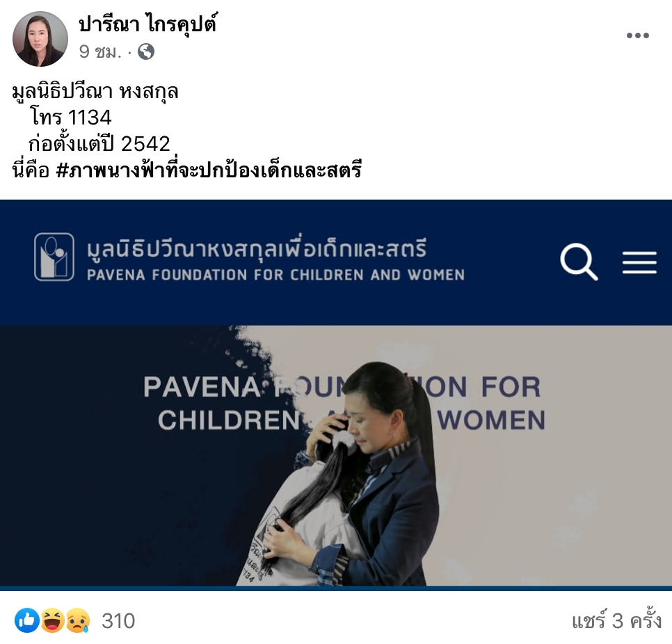Open the #ภาพนางฟ้าที่จะปกป้องเด็กและสตรี hashtag
This screenshot has height=644, width=672.
click(x=209, y=169)
